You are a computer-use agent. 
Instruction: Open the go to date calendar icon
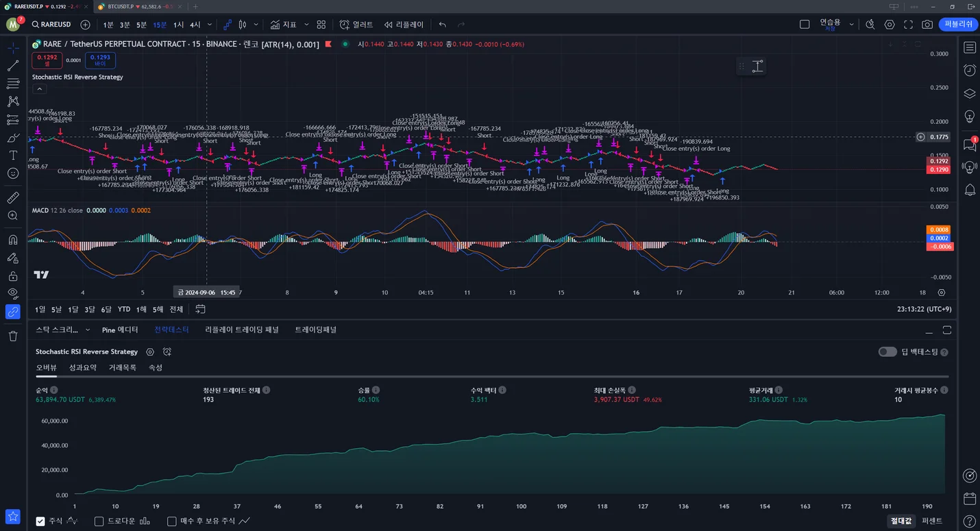200,309
